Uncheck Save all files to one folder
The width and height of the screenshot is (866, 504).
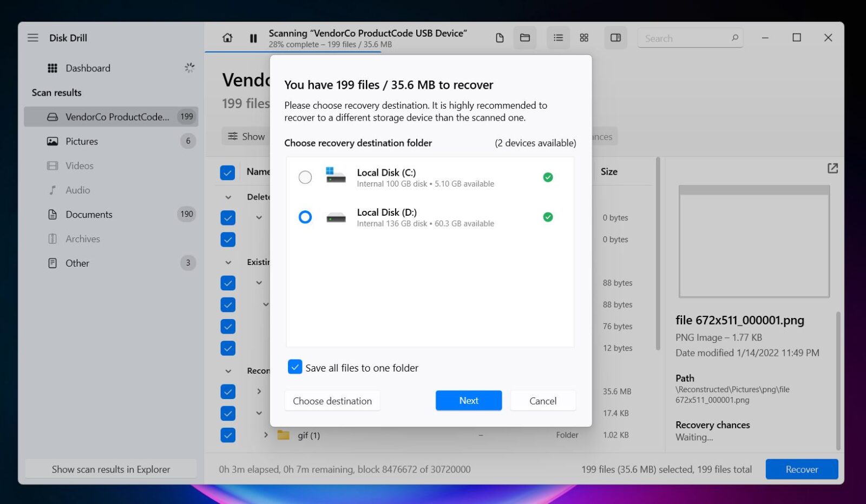294,367
